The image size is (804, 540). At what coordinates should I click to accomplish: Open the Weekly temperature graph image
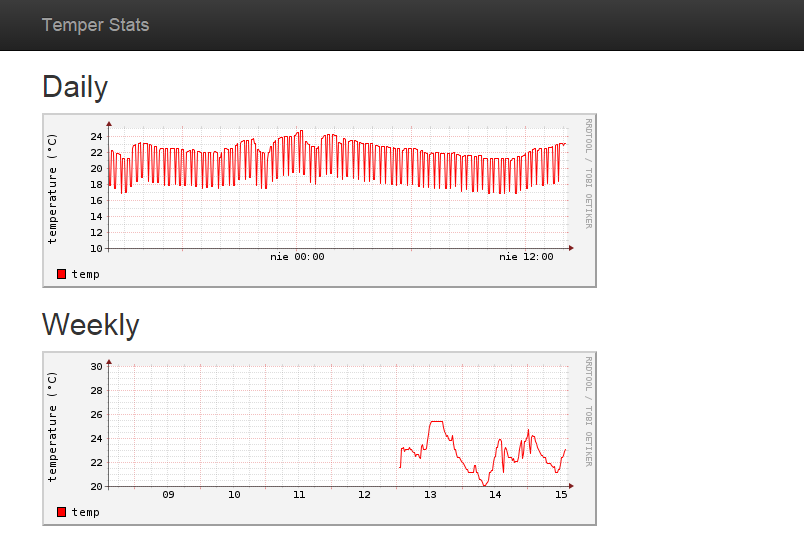319,438
